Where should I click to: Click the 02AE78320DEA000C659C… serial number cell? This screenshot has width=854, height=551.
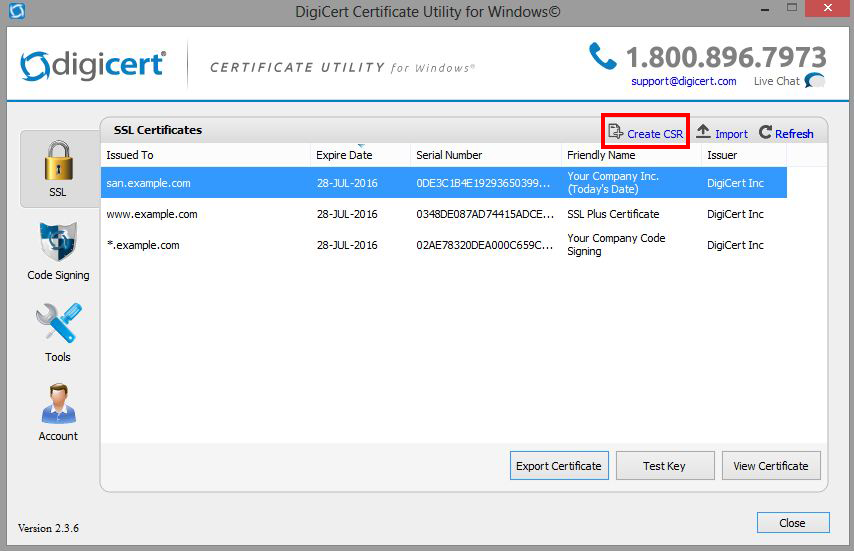pos(485,245)
